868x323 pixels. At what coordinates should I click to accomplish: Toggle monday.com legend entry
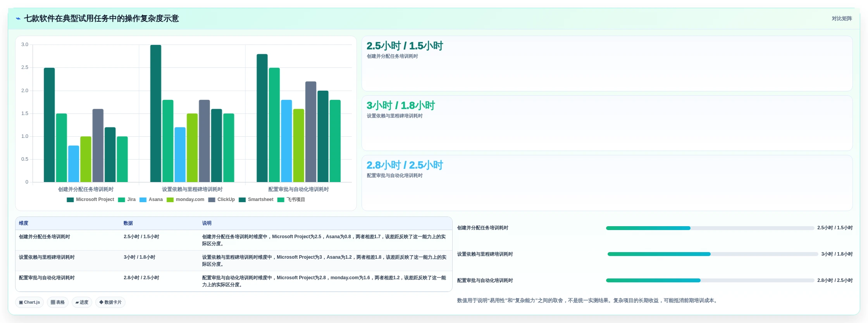click(x=185, y=200)
